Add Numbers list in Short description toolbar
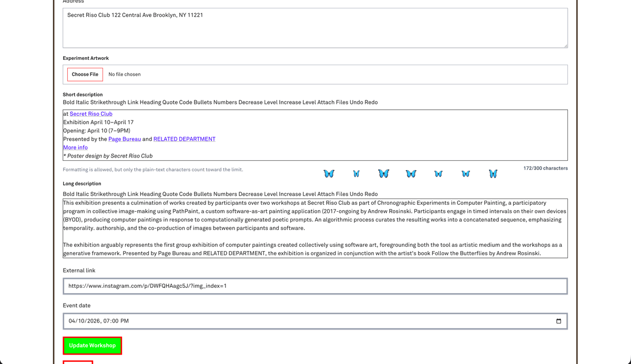The height and width of the screenshot is (364, 631). point(225,102)
